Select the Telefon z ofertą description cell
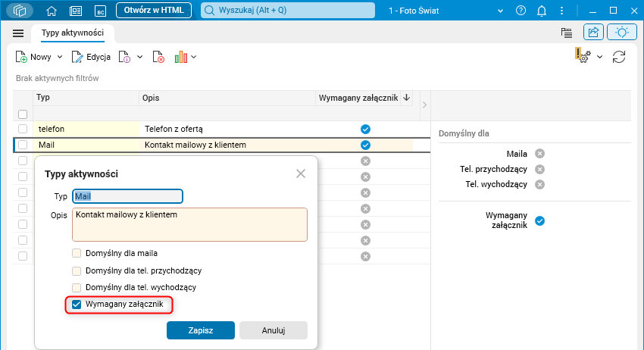The height and width of the screenshot is (350, 644). (227, 129)
